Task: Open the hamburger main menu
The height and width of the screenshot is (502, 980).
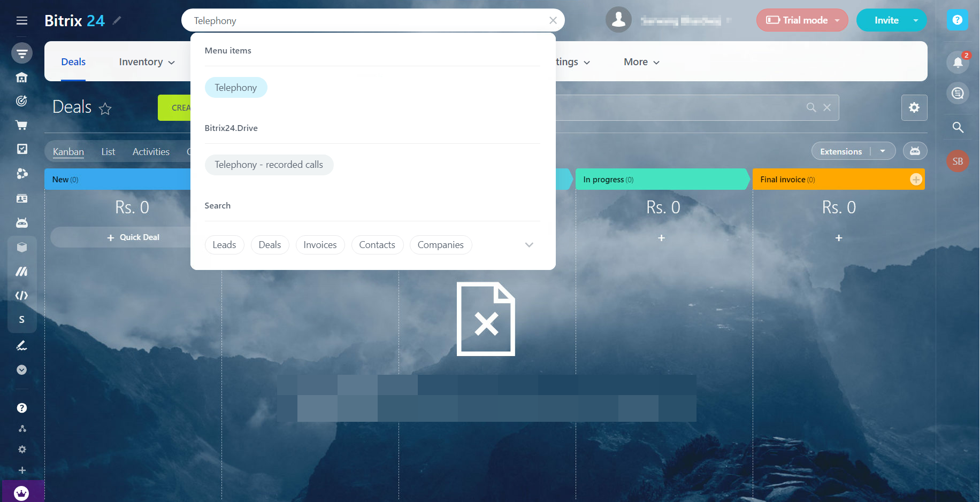Action: point(22,20)
